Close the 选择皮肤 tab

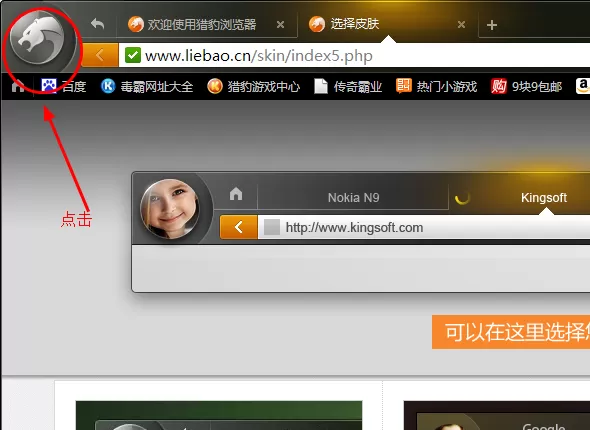tap(461, 25)
